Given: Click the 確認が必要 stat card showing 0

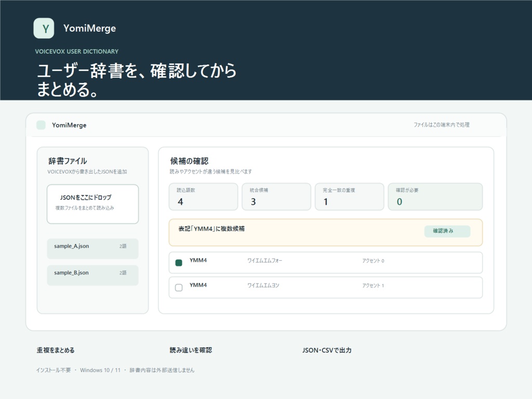Looking at the screenshot, I should (x=435, y=197).
